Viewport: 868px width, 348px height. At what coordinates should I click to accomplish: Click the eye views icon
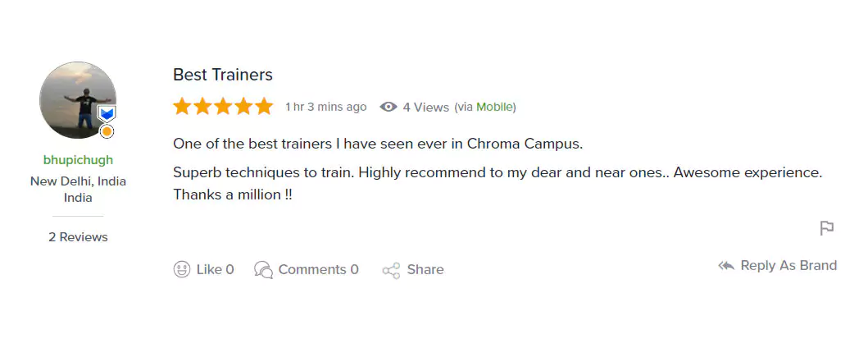coord(389,107)
